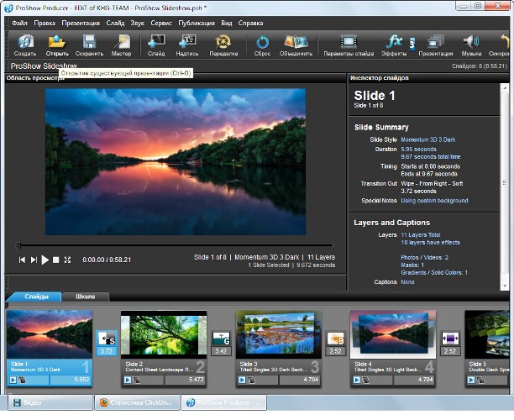Viewport: 514px width, 420px height.
Task: Jump to the previous slide in playback controls
Action: click(23, 260)
